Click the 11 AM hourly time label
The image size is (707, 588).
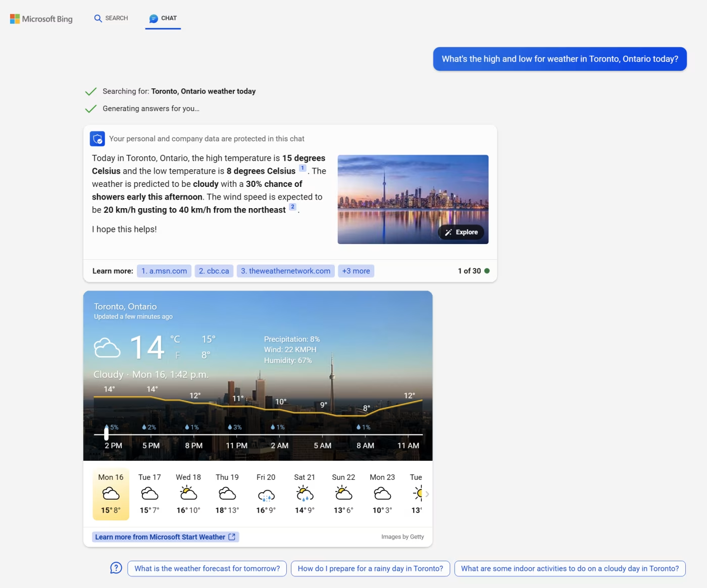click(409, 446)
